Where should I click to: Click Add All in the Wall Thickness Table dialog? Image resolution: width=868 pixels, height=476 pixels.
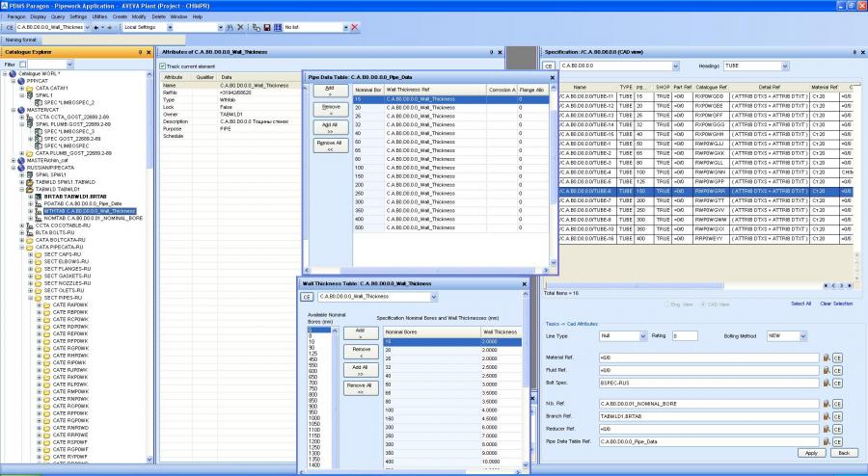pyautogui.click(x=361, y=370)
